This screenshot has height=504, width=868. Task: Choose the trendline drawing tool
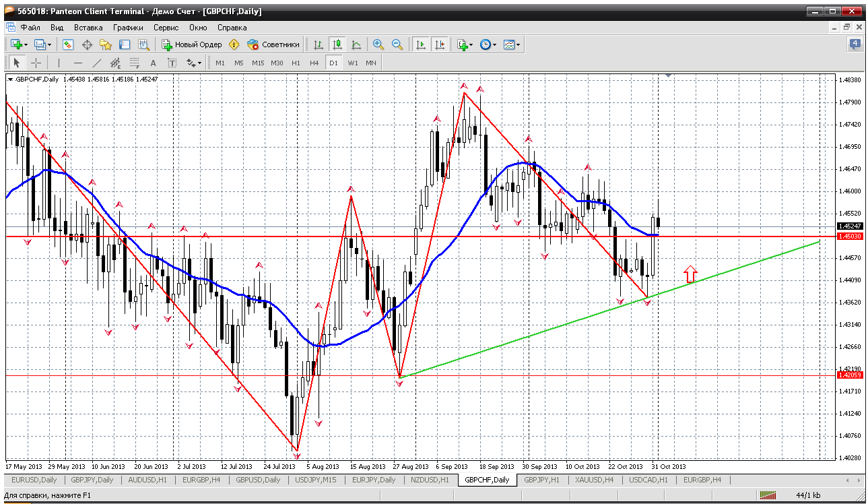(97, 63)
